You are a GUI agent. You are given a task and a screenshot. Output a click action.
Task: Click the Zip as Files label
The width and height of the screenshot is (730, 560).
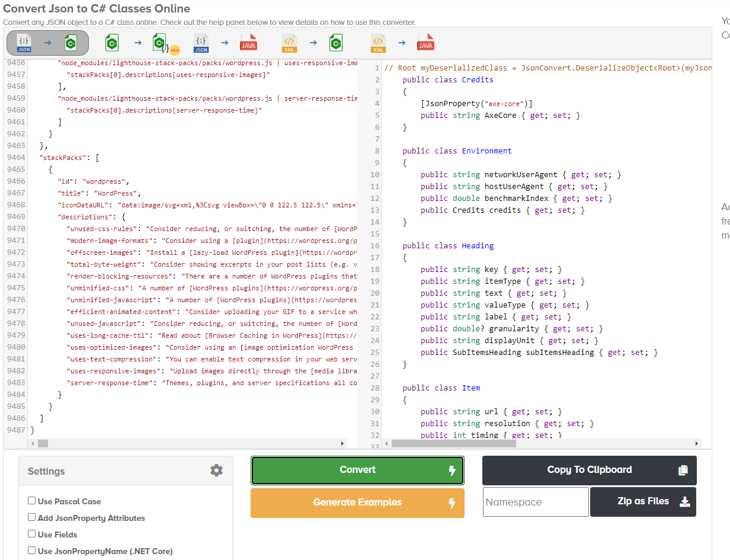coord(643,501)
